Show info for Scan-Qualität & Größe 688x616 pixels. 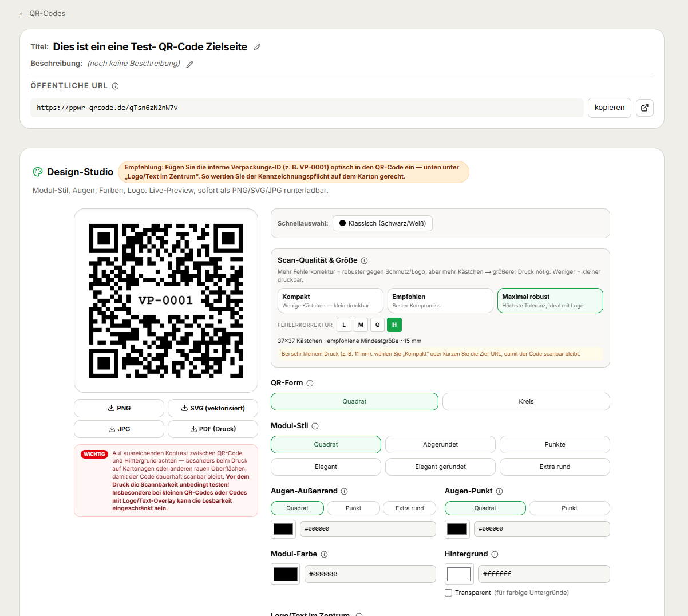pos(364,260)
